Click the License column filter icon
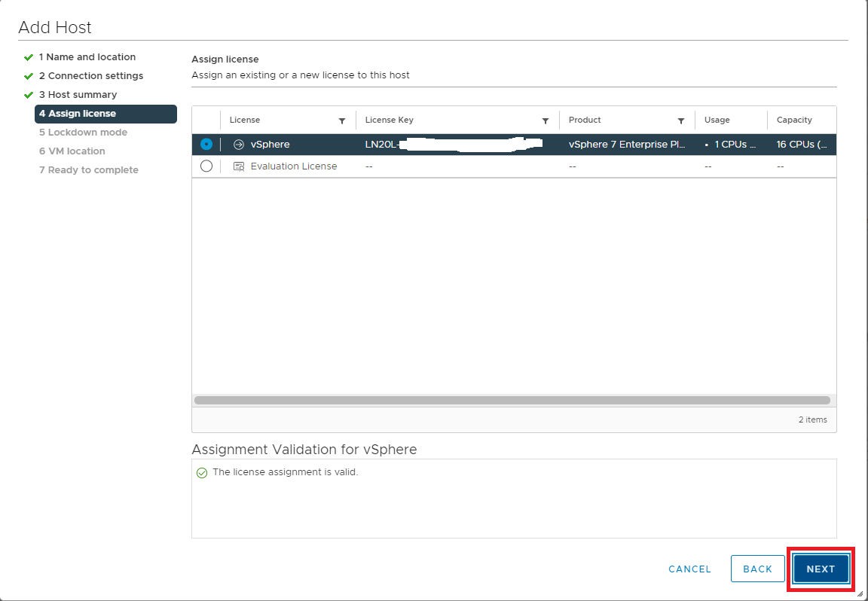This screenshot has width=868, height=601. pos(342,121)
